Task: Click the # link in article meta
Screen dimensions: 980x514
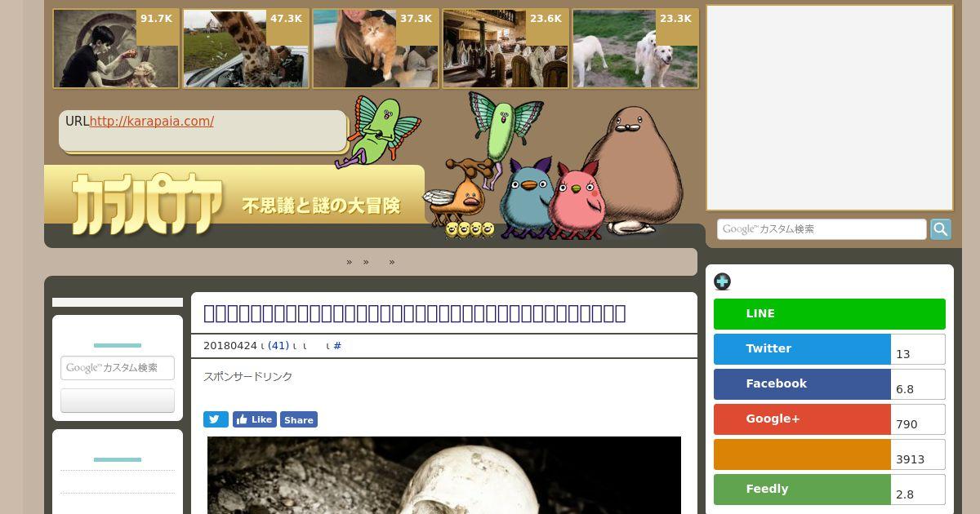Action: [337, 346]
